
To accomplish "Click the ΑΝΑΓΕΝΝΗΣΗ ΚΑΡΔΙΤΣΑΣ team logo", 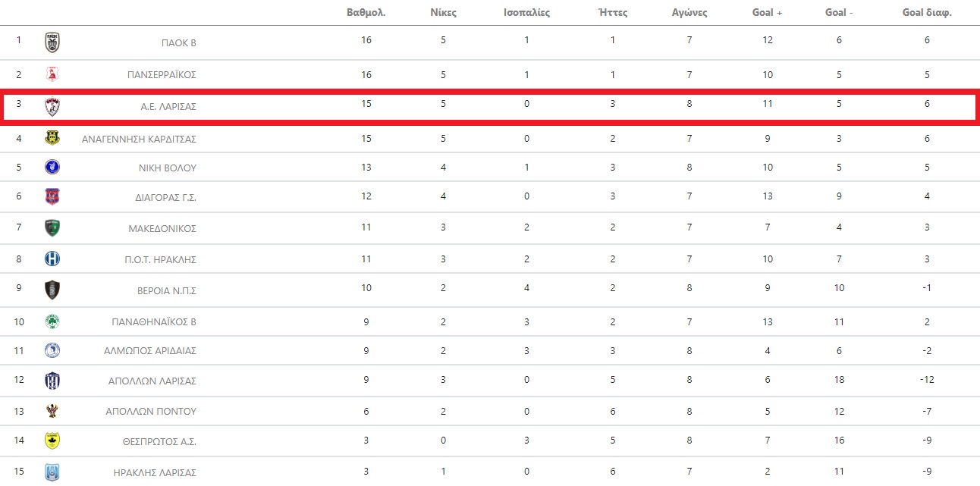I will click(52, 138).
